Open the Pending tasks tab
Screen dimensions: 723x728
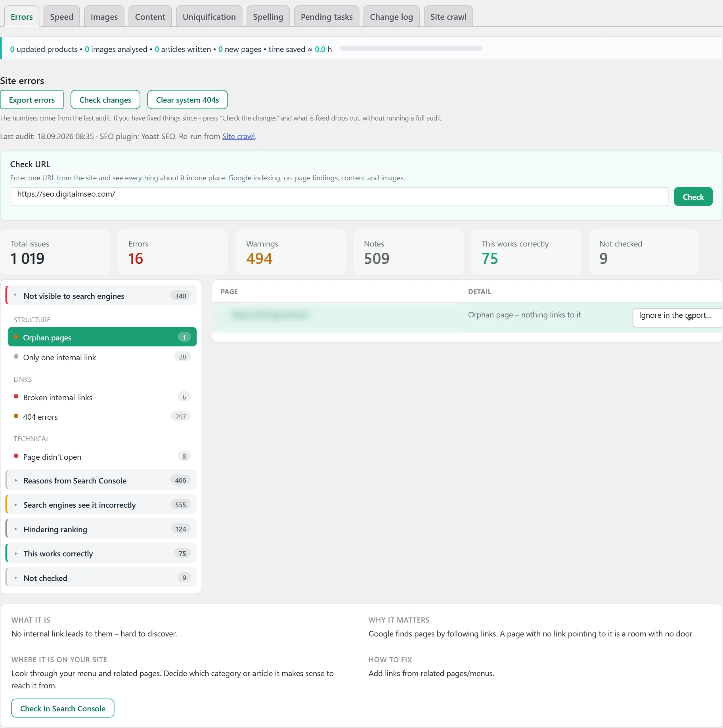pyautogui.click(x=327, y=17)
